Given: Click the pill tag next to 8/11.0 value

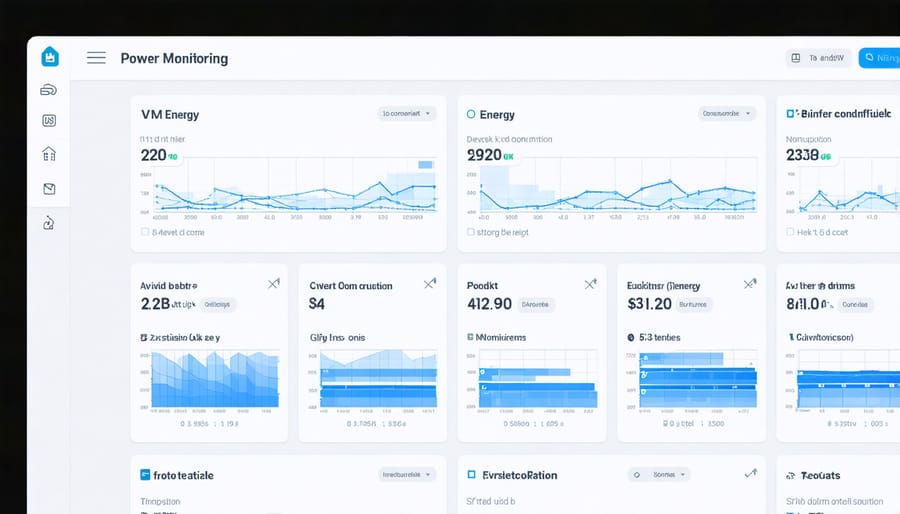Looking at the screenshot, I should (855, 305).
